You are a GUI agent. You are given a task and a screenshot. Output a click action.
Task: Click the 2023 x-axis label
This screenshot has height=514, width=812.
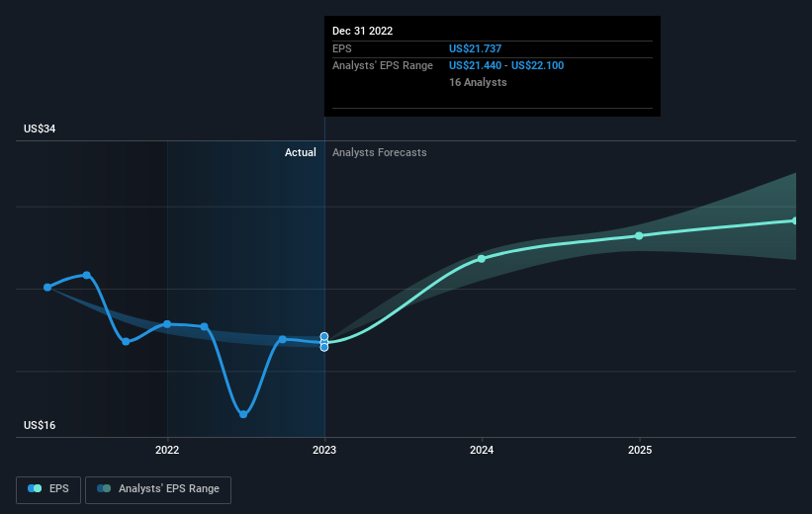click(x=324, y=450)
